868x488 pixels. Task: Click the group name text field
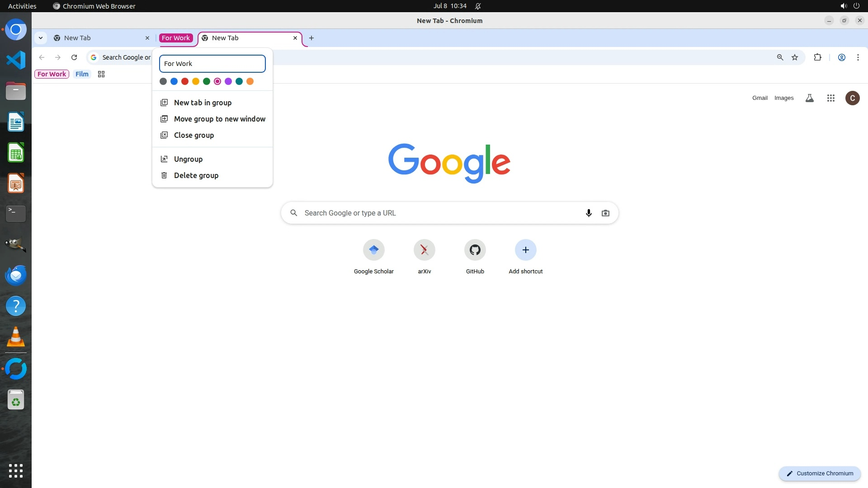[212, 64]
